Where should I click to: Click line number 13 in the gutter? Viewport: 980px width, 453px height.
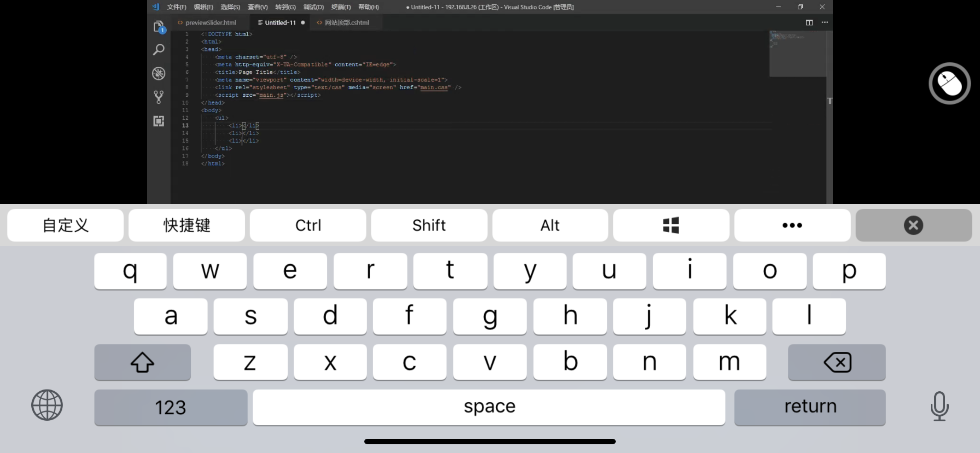(185, 125)
